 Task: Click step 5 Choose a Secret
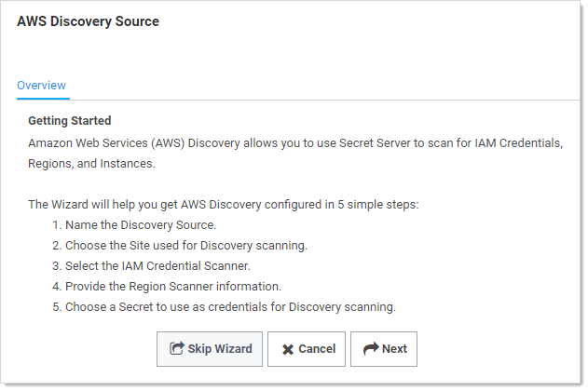230,306
